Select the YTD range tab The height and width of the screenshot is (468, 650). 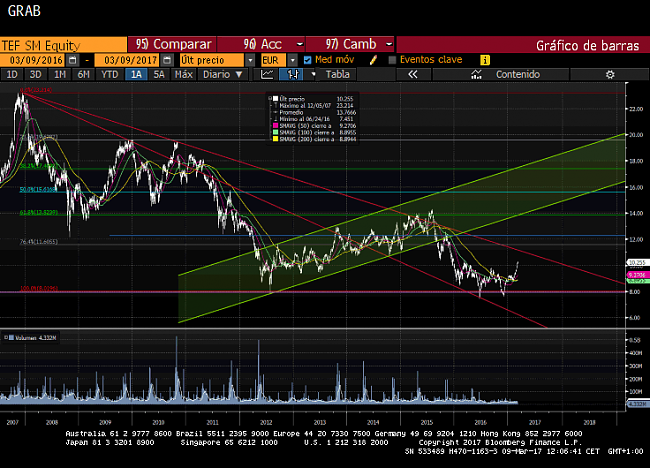point(110,75)
